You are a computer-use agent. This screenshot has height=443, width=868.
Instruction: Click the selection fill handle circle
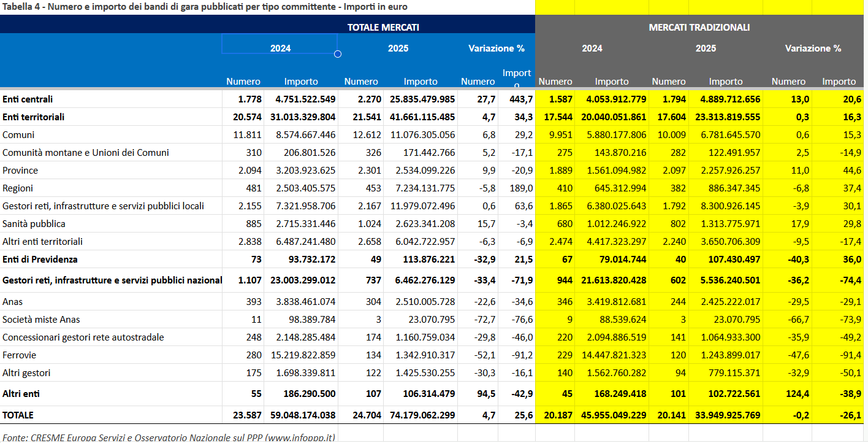[x=337, y=54]
